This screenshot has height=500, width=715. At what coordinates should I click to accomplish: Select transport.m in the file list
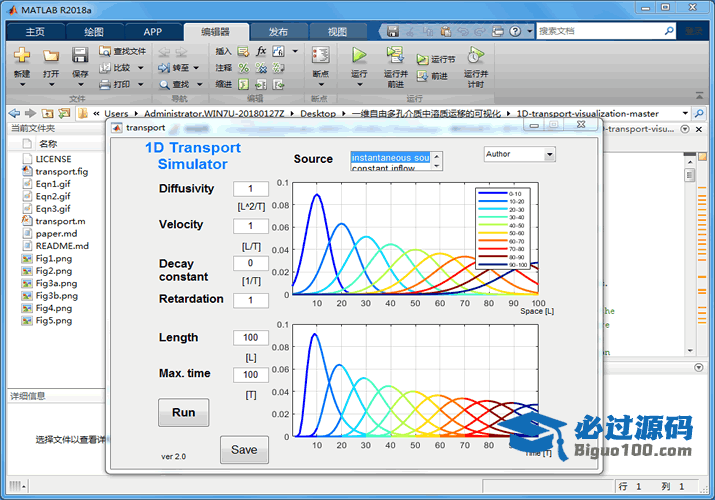point(60,221)
